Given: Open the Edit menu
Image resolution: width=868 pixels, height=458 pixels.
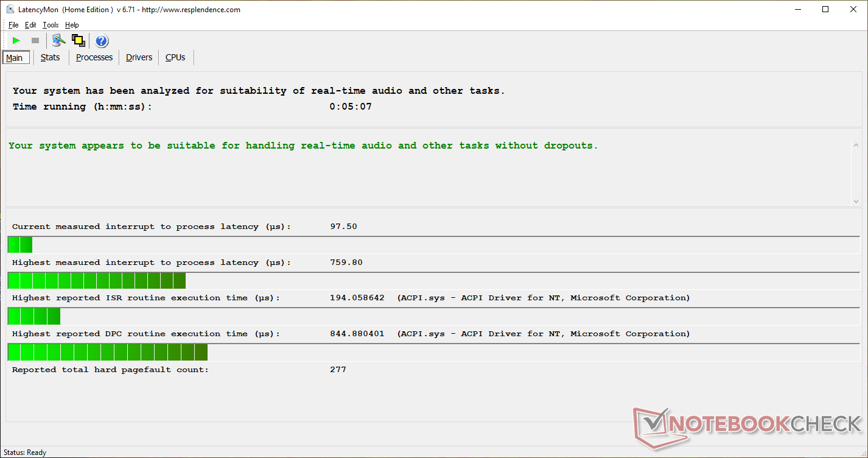Looking at the screenshot, I should [x=30, y=25].
